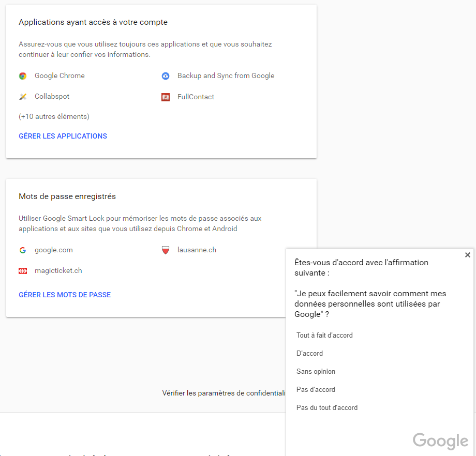Click the '(+10 autres éléments)' text
This screenshot has height=456, width=476.
[54, 117]
